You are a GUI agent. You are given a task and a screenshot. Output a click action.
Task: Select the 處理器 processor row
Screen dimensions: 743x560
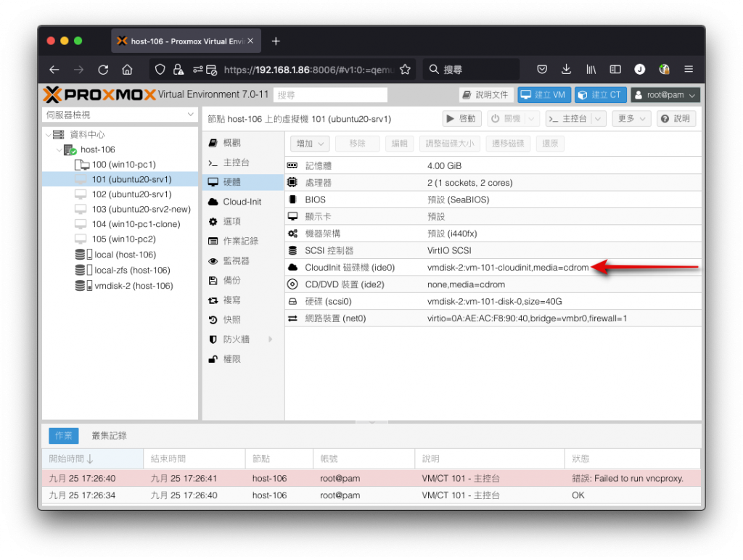pos(493,183)
